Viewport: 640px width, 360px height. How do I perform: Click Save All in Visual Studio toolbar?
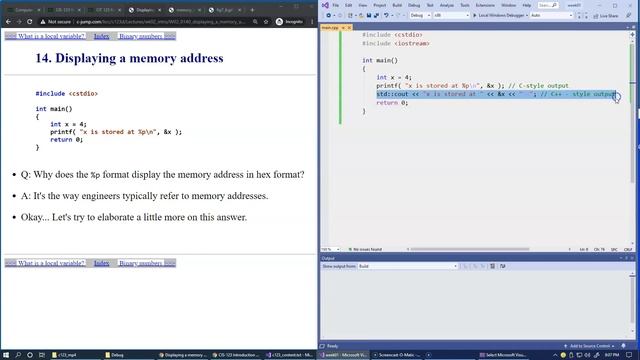(x=376, y=16)
